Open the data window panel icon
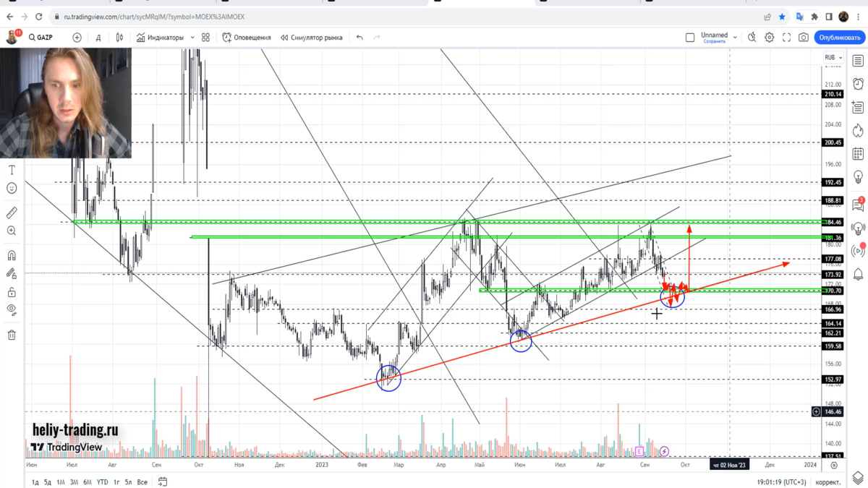The image size is (868, 488). [858, 108]
